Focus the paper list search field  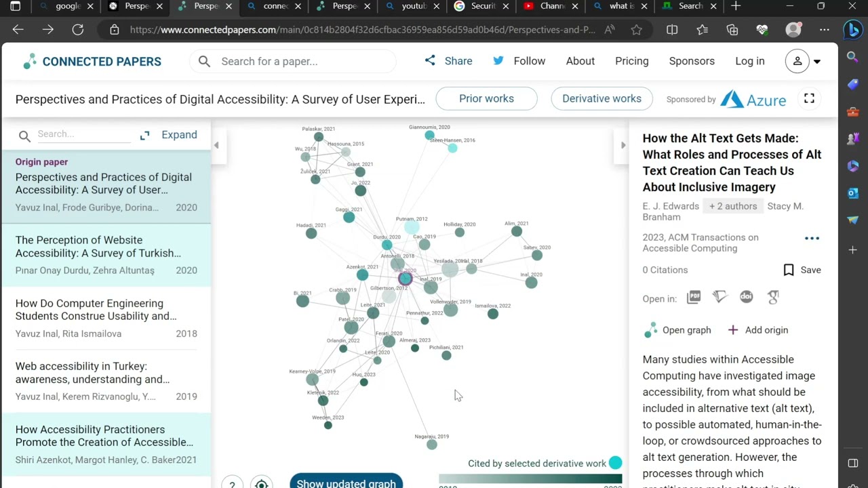83,134
